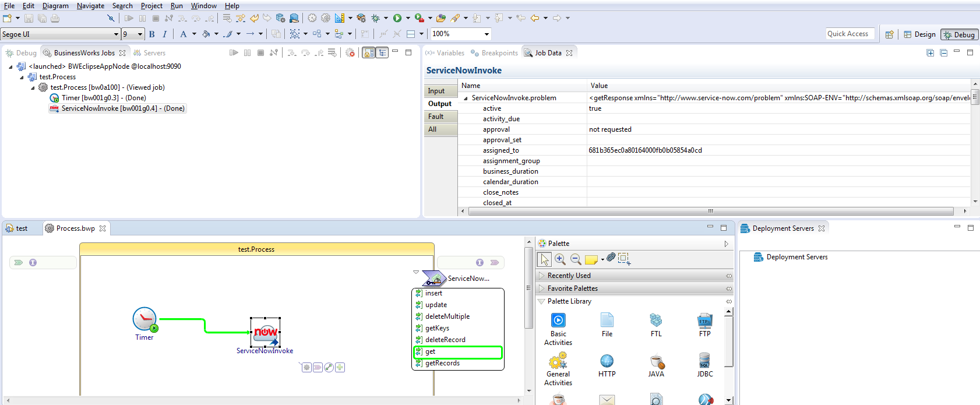Select the Basic Activities palette icon
Viewport: 980px width, 405px height.
[558, 321]
